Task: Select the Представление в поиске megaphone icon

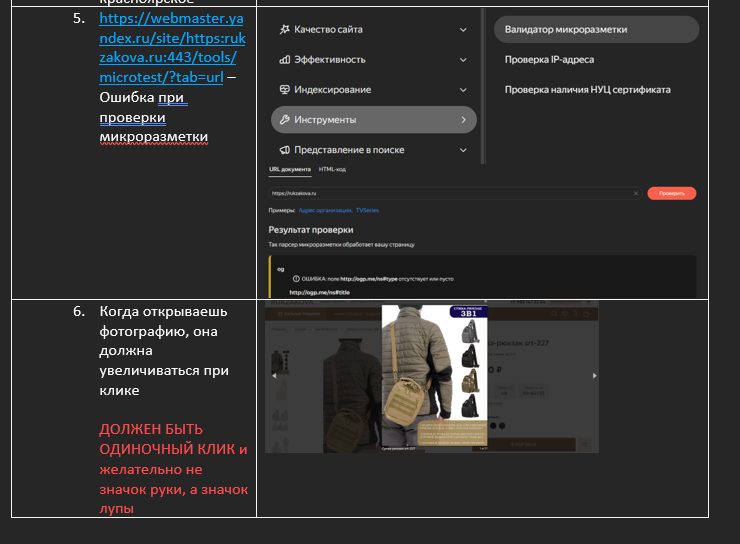Action: 285,150
